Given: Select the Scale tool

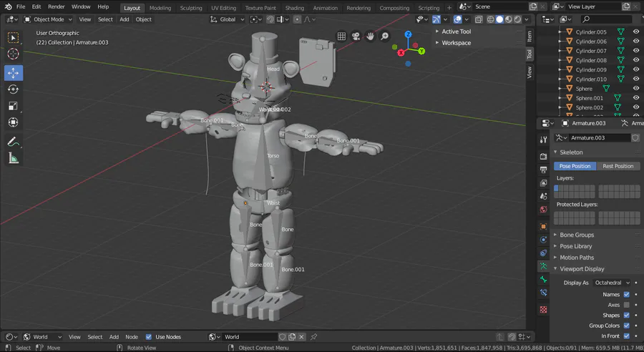Looking at the screenshot, I should click(13, 106).
